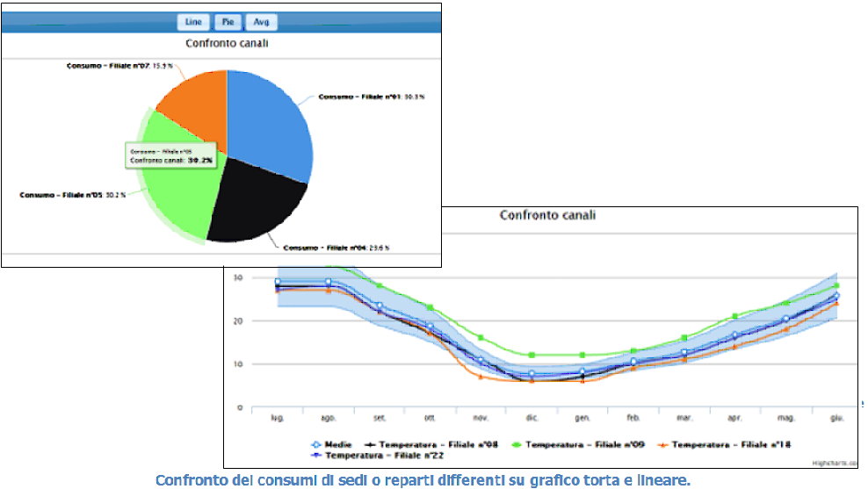Image resolution: width=868 pixels, height=489 pixels.
Task: Toggle Temperatura Filiale n°22 legend item
Action: point(375,457)
